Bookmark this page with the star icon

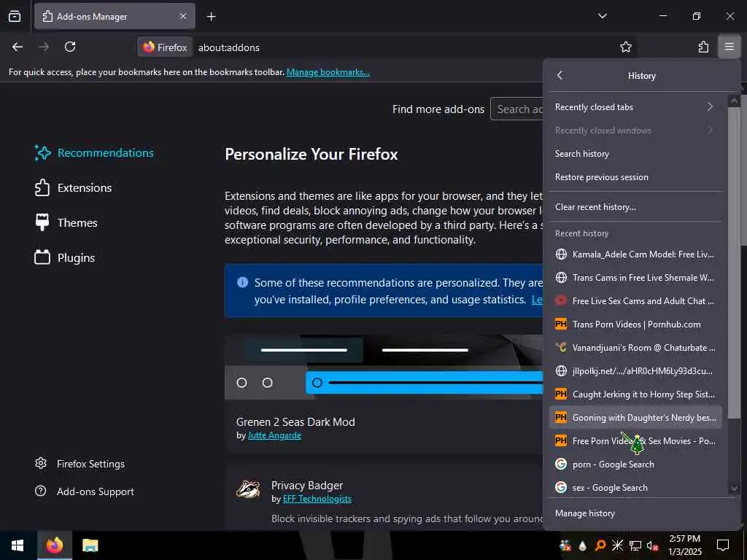point(625,47)
